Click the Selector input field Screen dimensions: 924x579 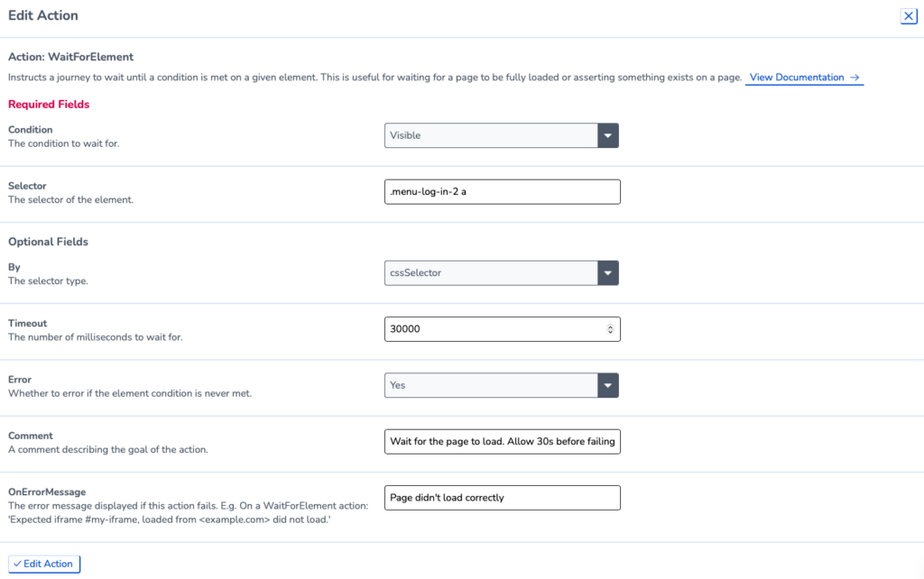coord(502,192)
